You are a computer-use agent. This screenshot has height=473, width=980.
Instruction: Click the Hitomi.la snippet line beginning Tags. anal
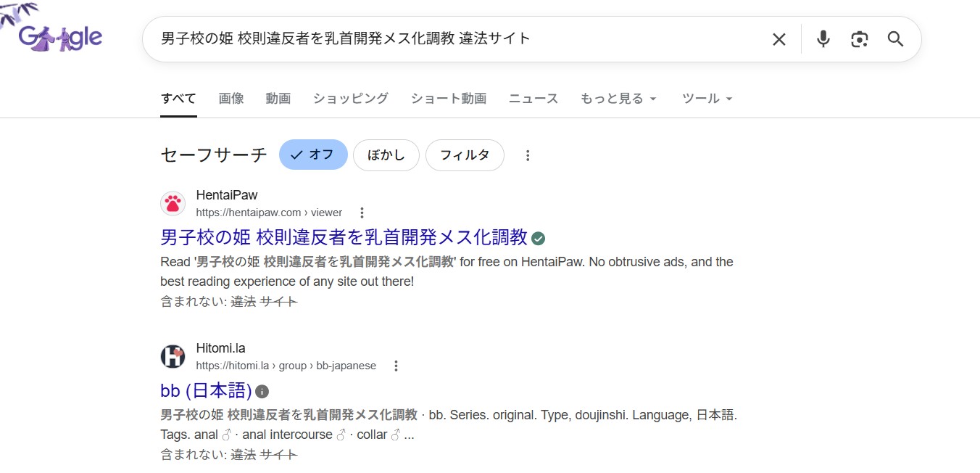tap(287, 435)
